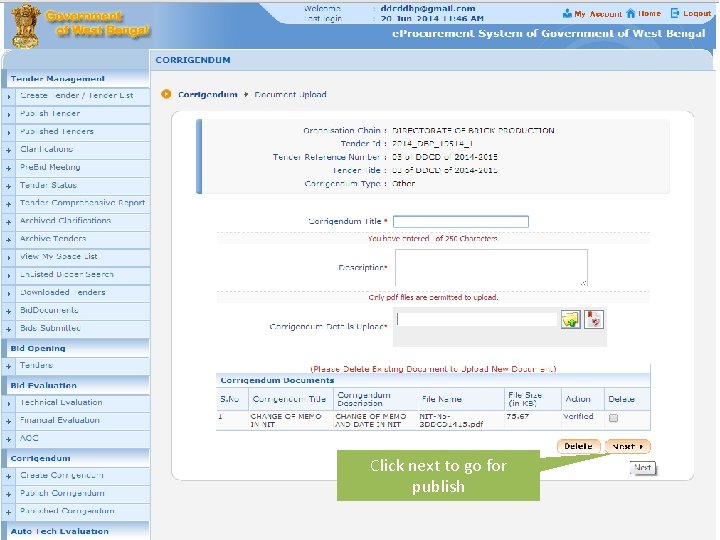Expand the BidDocuments menu item

click(x=9, y=311)
